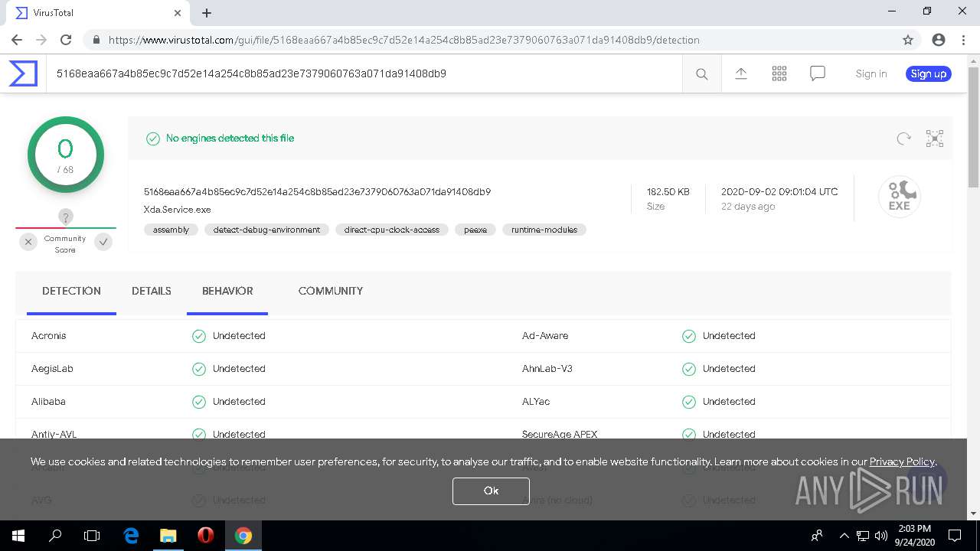Click the community score question mark
Screen dimensions: 980x551
pos(66,217)
